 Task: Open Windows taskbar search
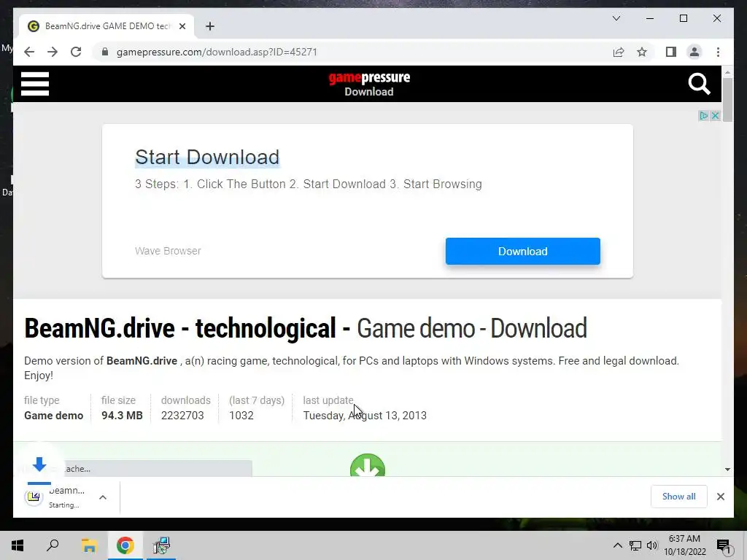pos(53,545)
